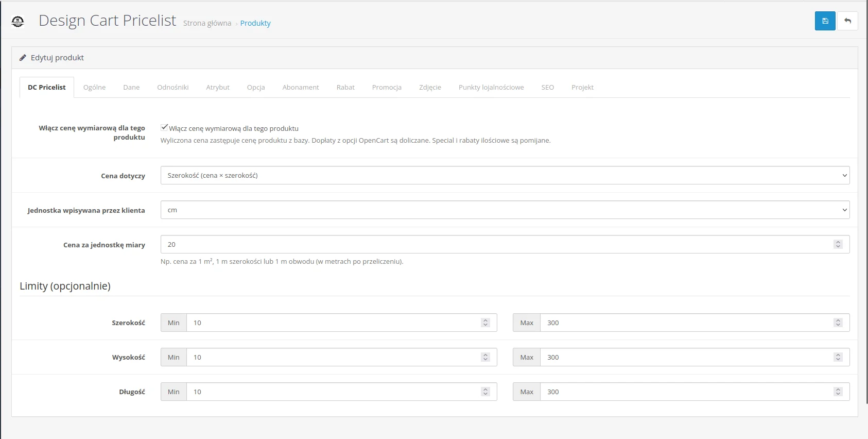
Task: Click the Długość Min stepper arrows
Action: click(485, 392)
